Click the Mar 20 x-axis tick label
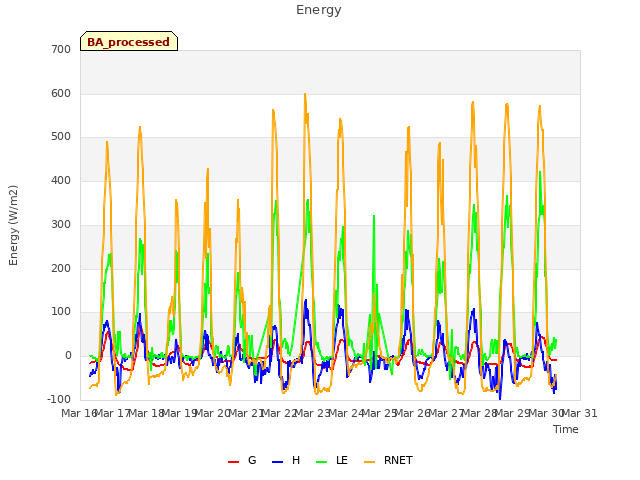The image size is (640, 480). tap(213, 413)
